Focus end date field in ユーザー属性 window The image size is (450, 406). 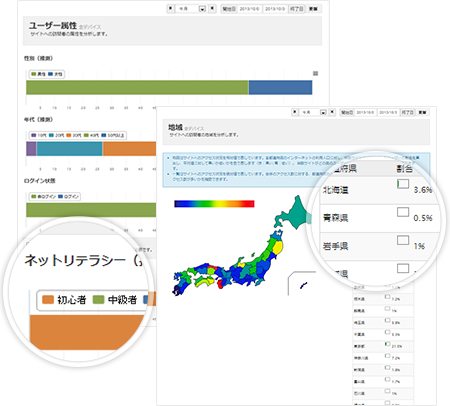pos(275,9)
